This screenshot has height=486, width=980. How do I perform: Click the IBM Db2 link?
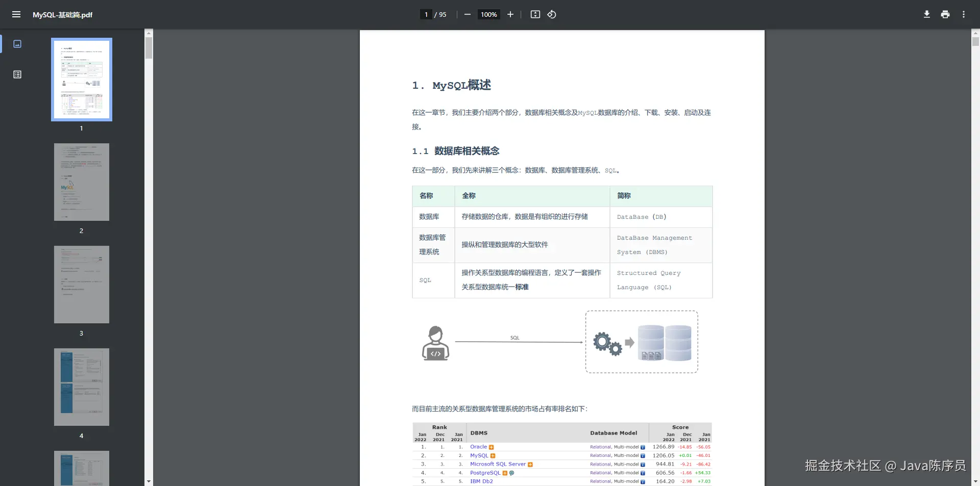click(x=481, y=481)
